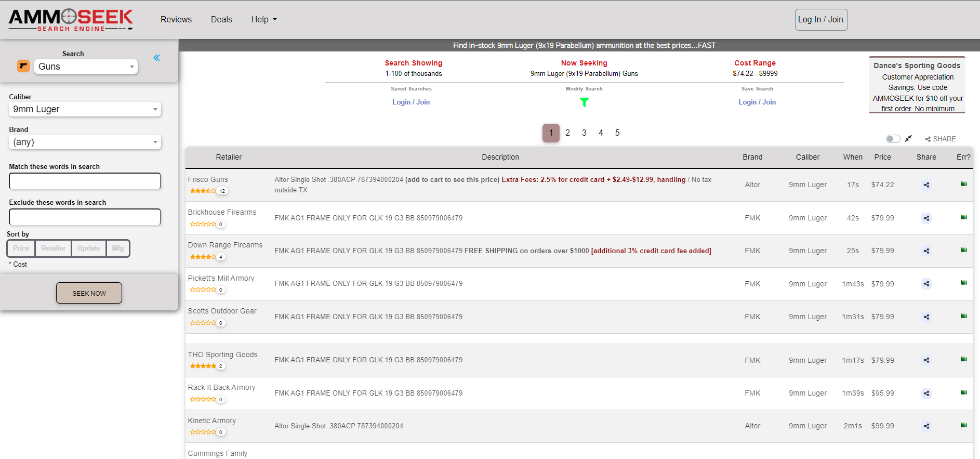Expand the Help menu
This screenshot has height=459, width=980.
264,20
